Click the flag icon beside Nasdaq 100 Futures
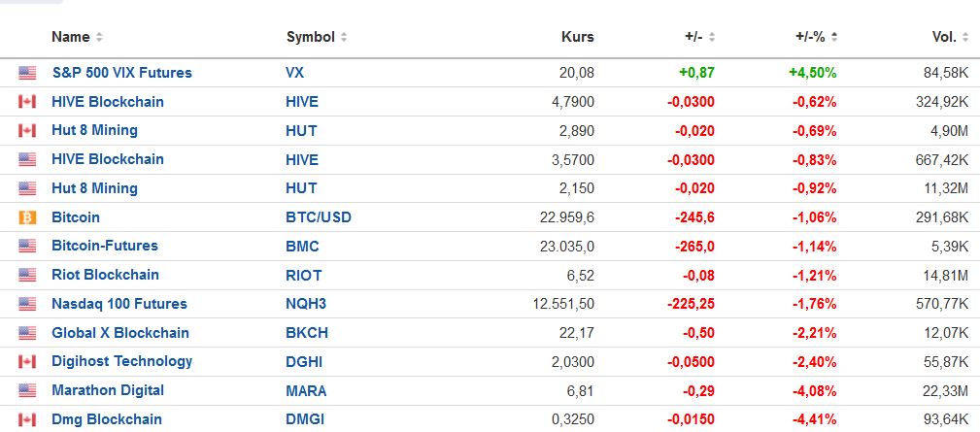Screen dimensions: 980x432 pyautogui.click(x=27, y=305)
